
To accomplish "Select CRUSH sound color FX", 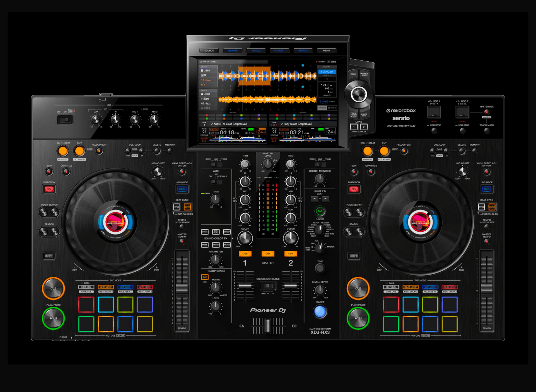I will 216,245.
